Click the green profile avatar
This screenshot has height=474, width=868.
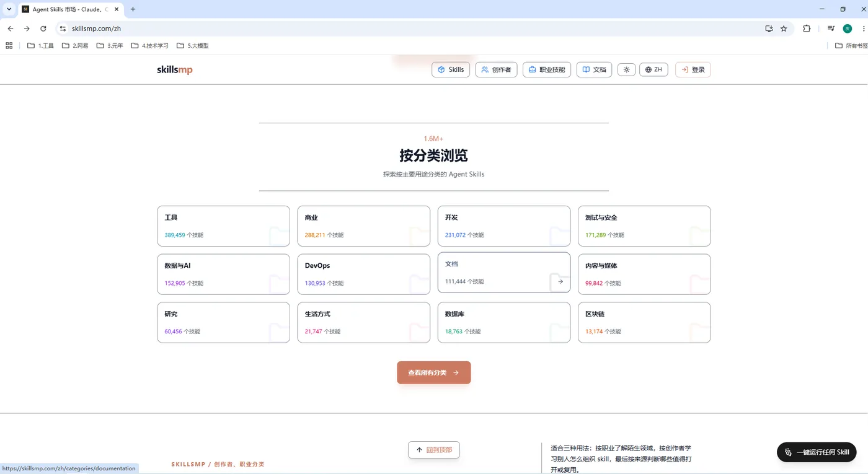pyautogui.click(x=848, y=29)
